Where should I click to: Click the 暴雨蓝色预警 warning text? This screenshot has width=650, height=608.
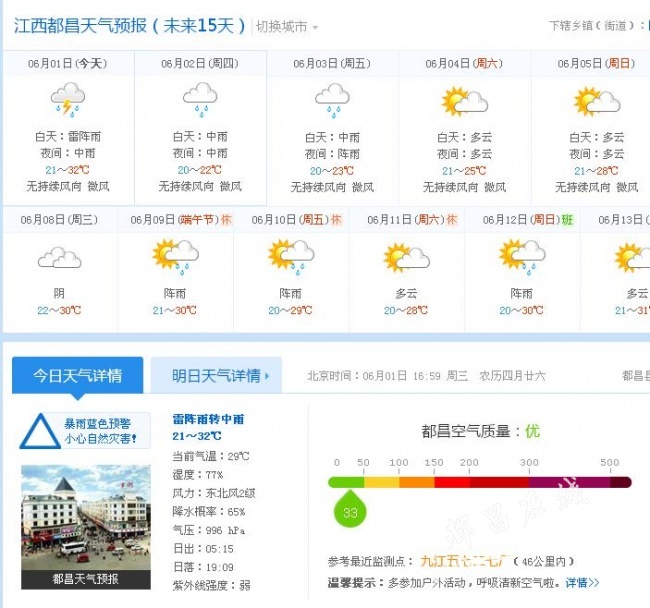click(97, 424)
